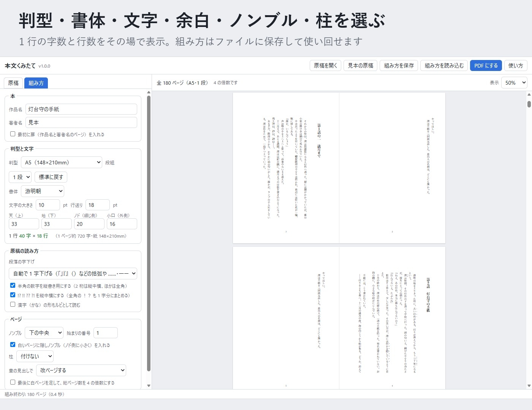Reset columns with 標準に戻す
This screenshot has height=410, width=532.
(51, 177)
